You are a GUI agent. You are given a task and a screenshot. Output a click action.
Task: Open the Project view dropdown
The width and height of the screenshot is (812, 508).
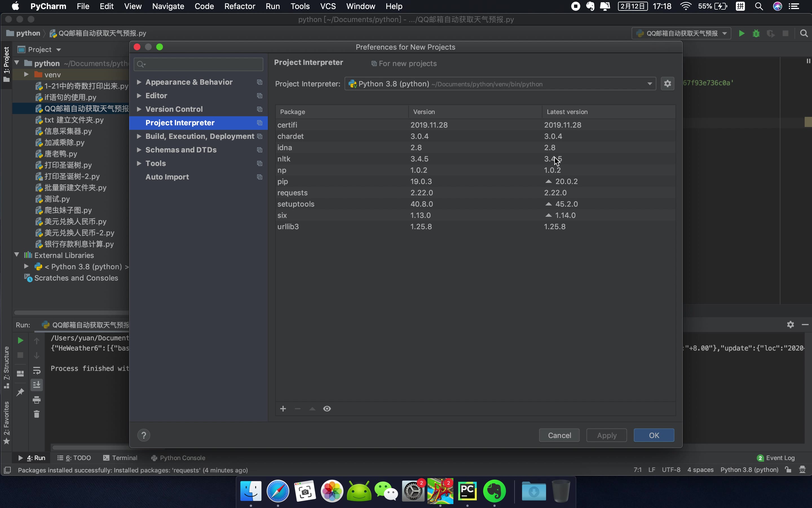tap(59, 50)
